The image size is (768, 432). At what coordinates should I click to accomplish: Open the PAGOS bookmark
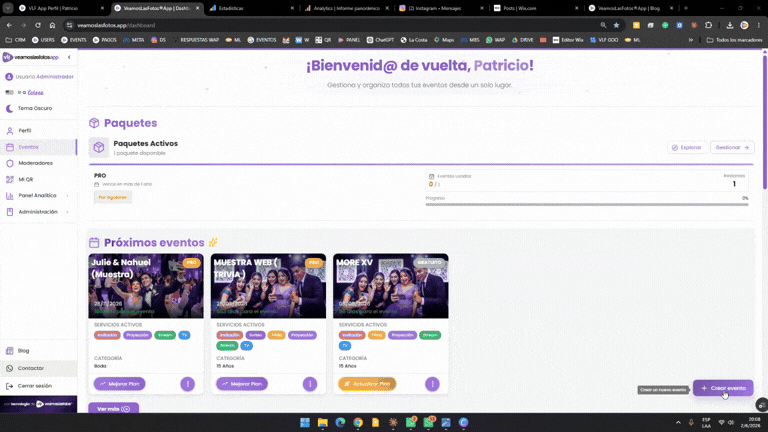pyautogui.click(x=105, y=40)
